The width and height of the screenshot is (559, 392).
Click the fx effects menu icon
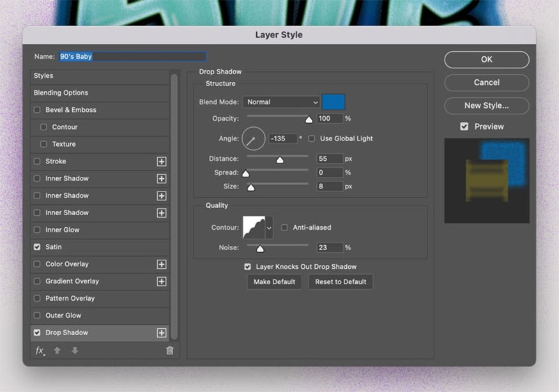pos(40,351)
